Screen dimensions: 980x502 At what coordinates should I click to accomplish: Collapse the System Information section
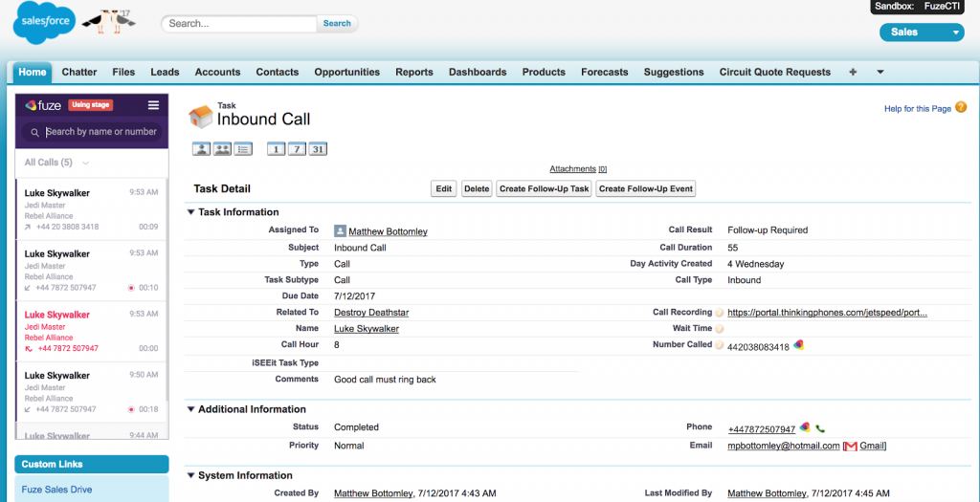click(190, 476)
